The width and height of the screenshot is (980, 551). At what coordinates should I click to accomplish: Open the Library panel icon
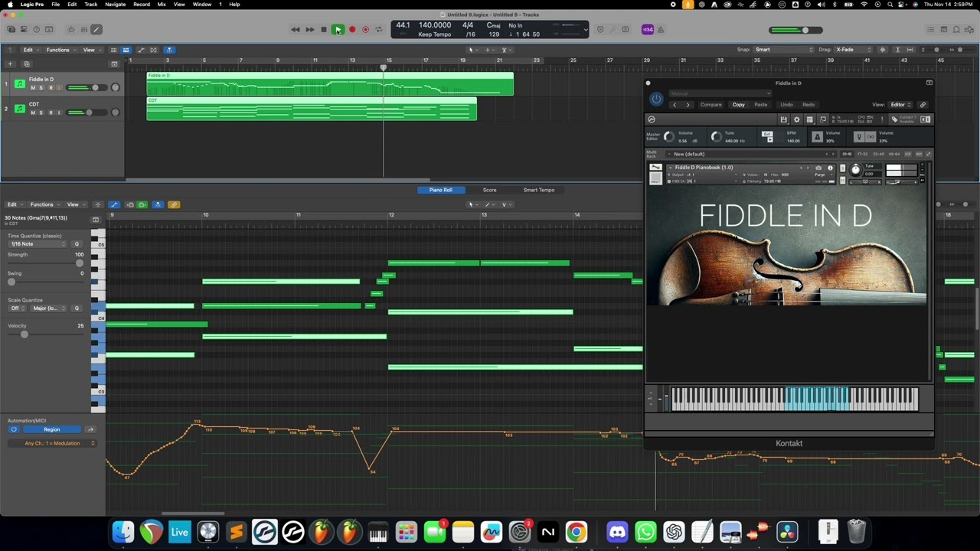pyautogui.click(x=11, y=30)
